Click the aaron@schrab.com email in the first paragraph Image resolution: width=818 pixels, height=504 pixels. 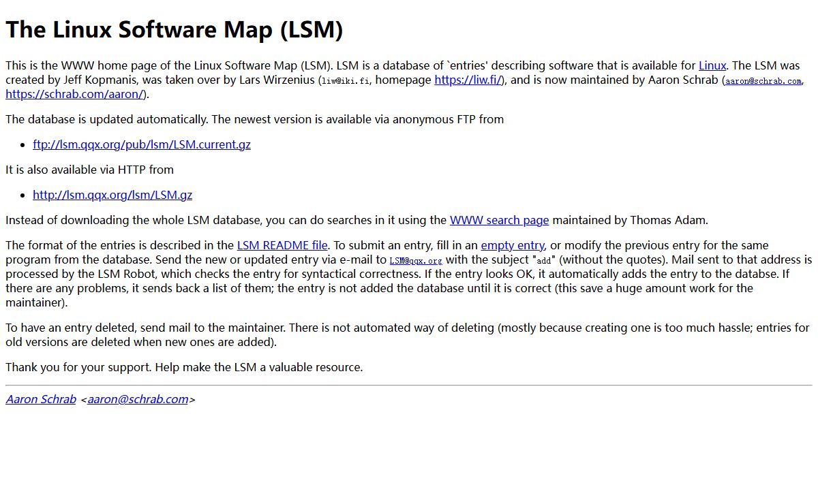(763, 81)
